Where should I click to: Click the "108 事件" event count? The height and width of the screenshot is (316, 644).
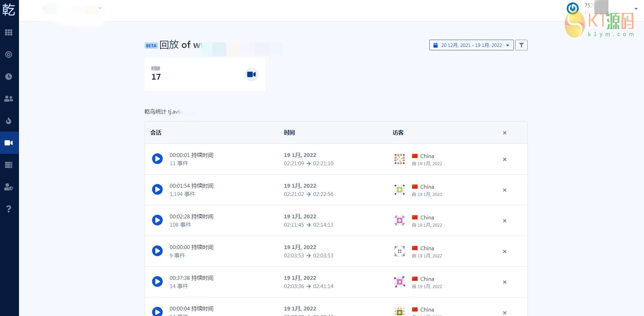tap(180, 225)
